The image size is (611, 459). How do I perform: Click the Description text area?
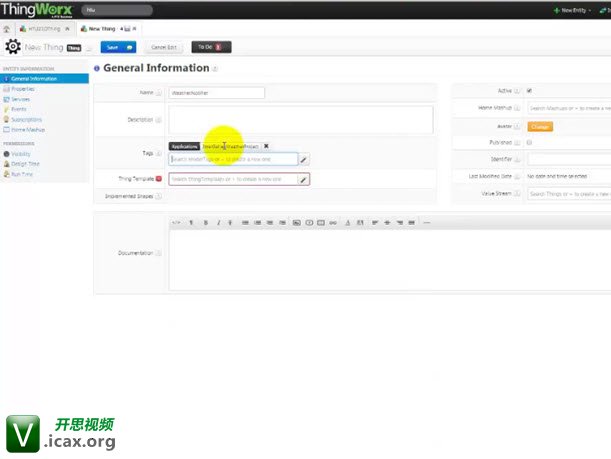301,120
